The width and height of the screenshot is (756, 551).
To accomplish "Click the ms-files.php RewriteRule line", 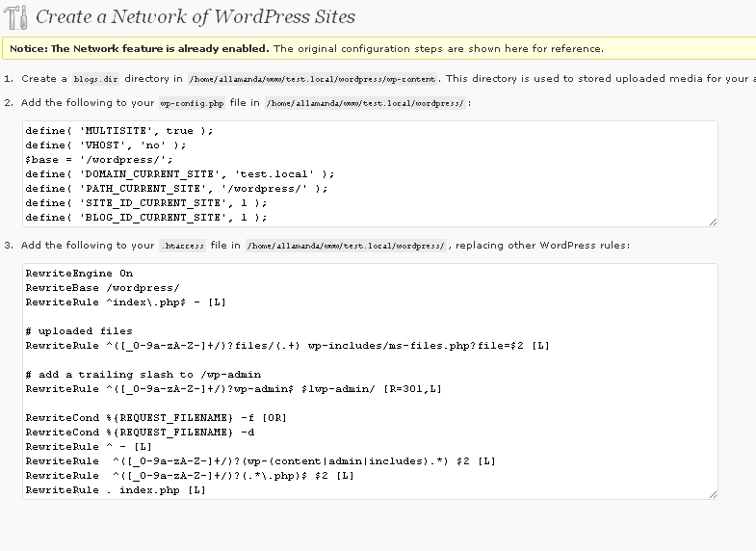I will (x=287, y=346).
